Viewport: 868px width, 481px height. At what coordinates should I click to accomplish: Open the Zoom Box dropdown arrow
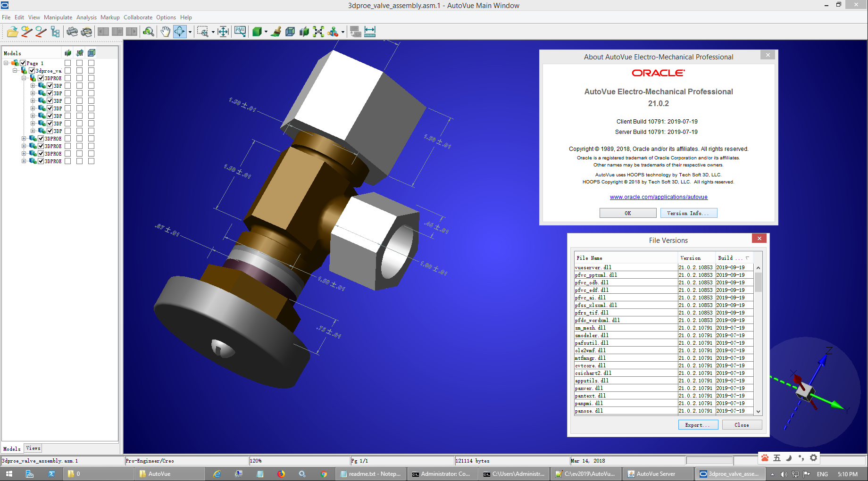tap(213, 32)
